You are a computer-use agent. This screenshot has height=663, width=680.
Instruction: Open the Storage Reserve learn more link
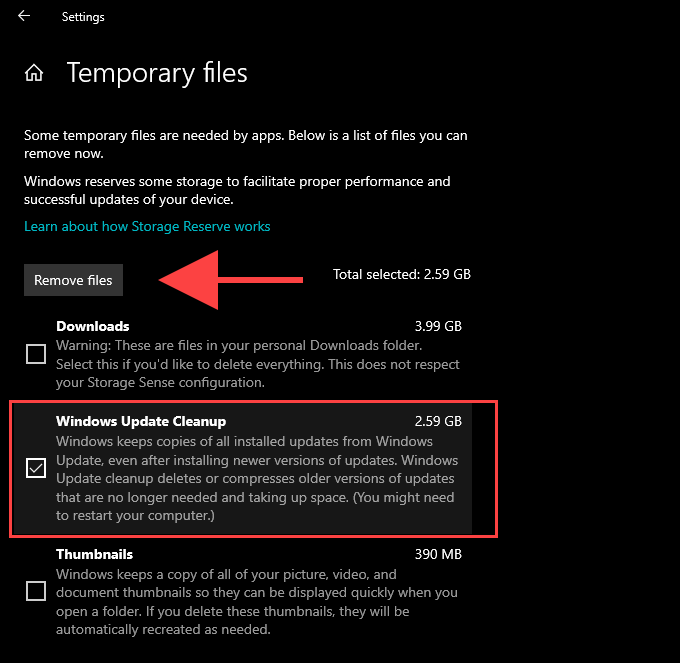click(x=147, y=226)
